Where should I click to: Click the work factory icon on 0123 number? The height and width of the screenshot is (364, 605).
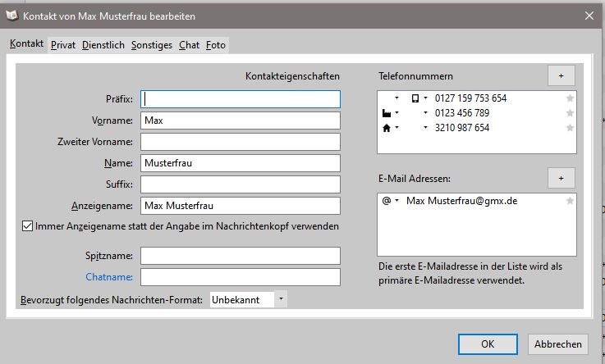386,113
